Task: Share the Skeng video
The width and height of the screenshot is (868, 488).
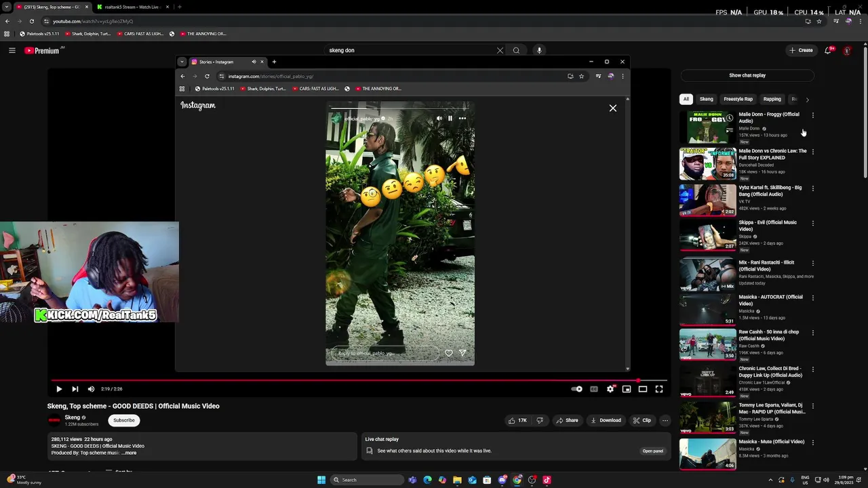Action: 568,420
